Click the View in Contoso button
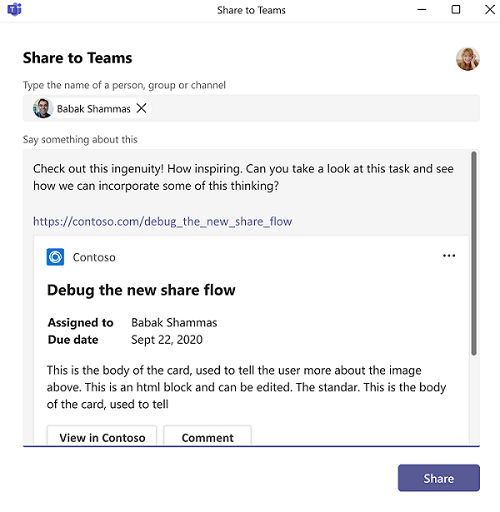The height and width of the screenshot is (512, 500). point(102,435)
